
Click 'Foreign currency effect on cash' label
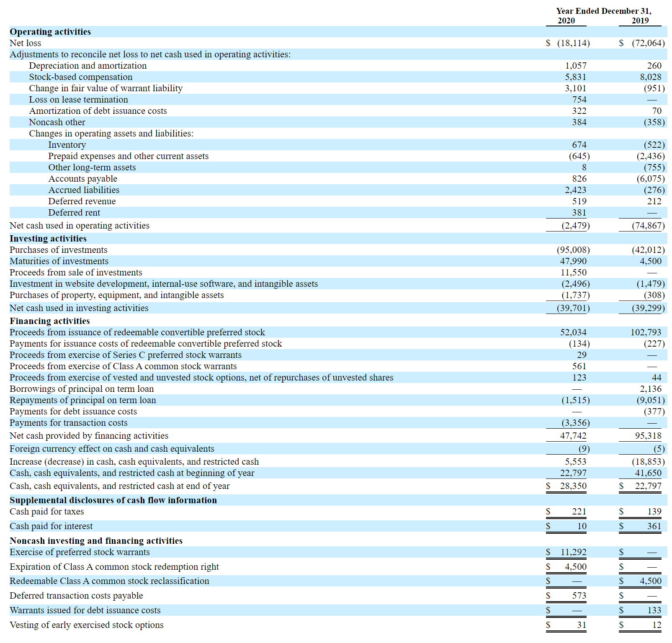point(112,449)
